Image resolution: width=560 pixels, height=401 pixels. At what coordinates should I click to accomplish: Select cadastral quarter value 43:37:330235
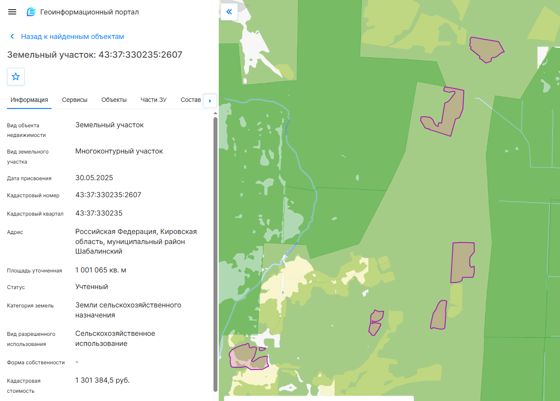99,213
